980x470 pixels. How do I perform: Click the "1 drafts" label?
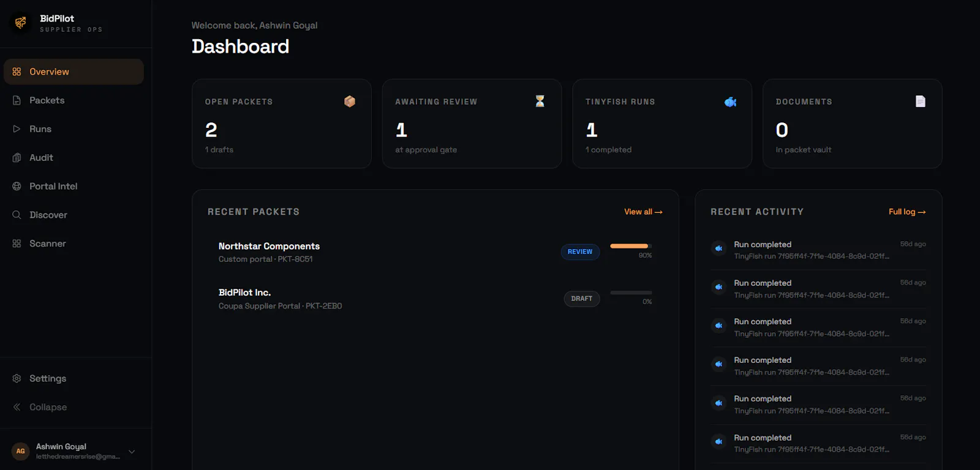point(219,150)
